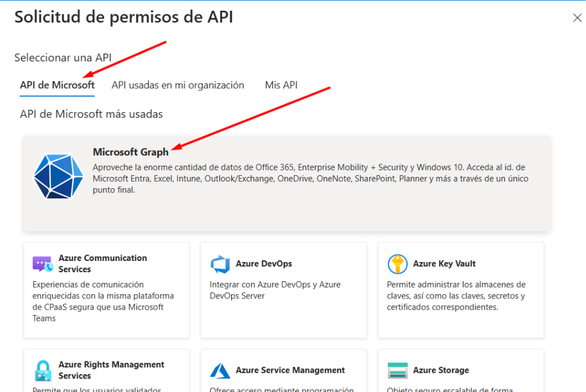Click the Azure Communication Services chat icon
This screenshot has height=392, width=586.
click(x=42, y=263)
